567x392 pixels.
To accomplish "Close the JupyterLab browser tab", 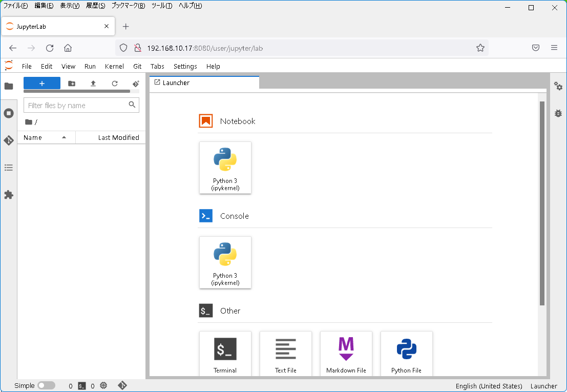I will click(x=107, y=27).
